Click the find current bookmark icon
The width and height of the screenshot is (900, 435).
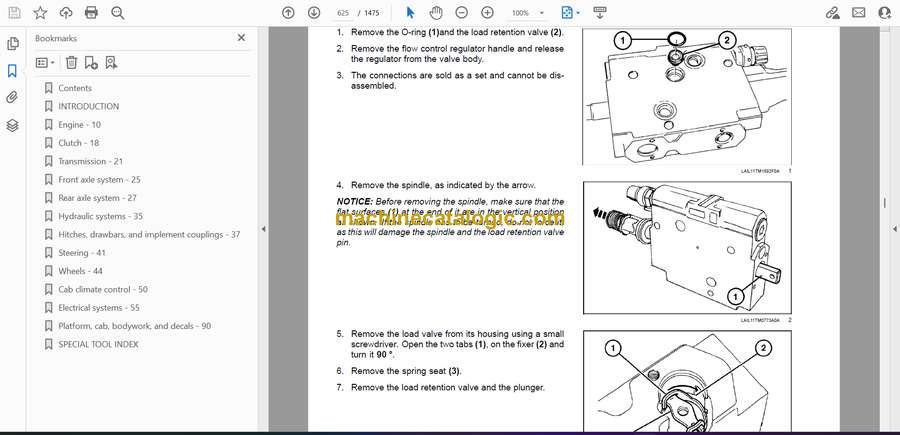(x=111, y=63)
